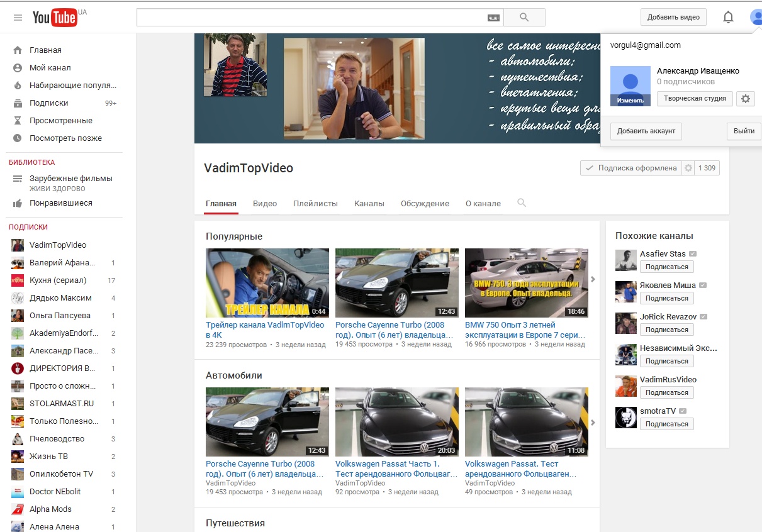Toggle the Подписка оформлена subscribe button
762x532 pixels.
631,168
